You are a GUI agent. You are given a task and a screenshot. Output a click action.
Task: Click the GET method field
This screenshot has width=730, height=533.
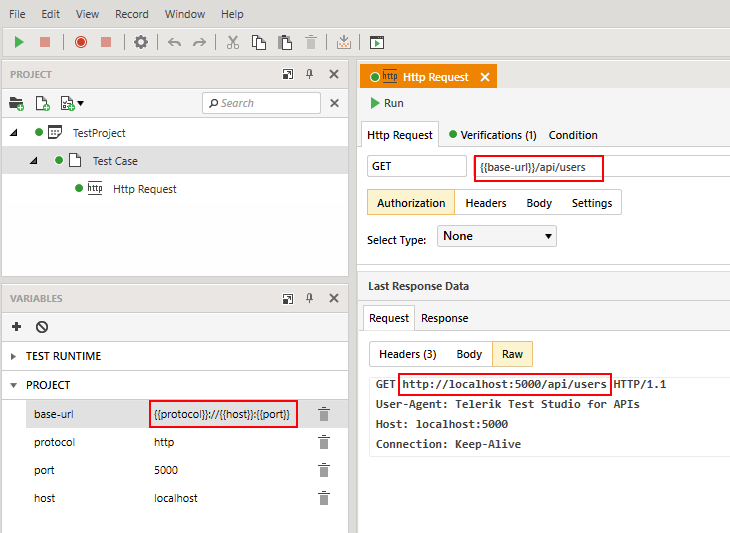click(x=417, y=166)
